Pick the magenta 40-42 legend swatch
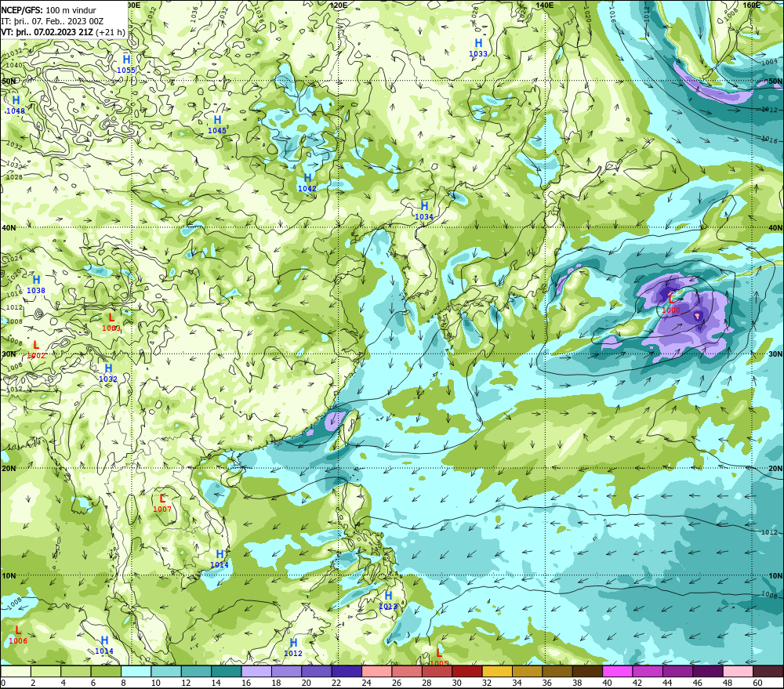Image resolution: width=784 pixels, height=689 pixels. click(618, 671)
